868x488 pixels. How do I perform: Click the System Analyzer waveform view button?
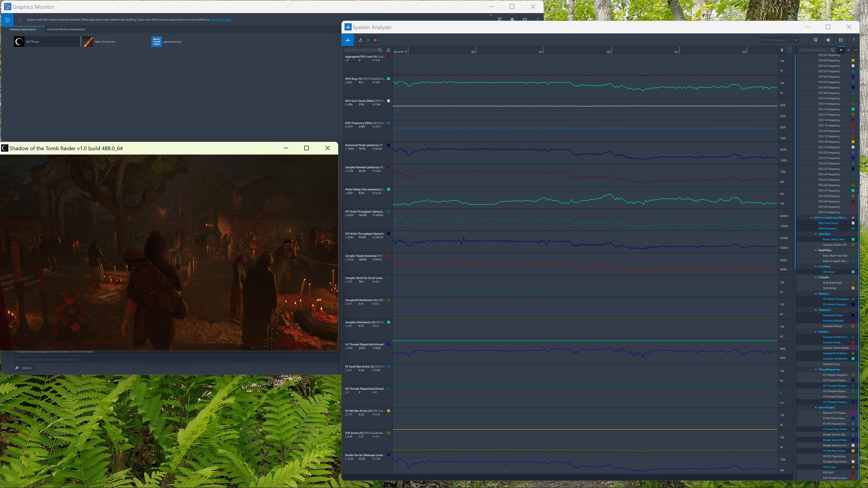coord(348,40)
